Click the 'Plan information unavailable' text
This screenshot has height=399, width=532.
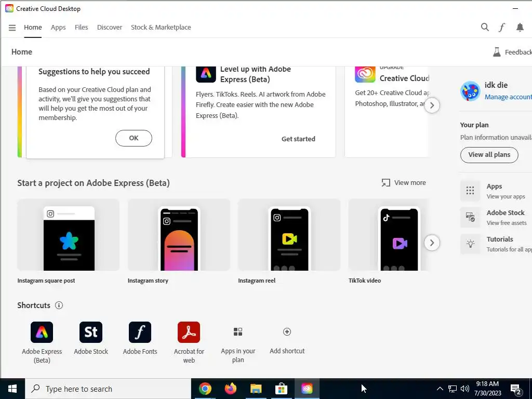click(496, 137)
